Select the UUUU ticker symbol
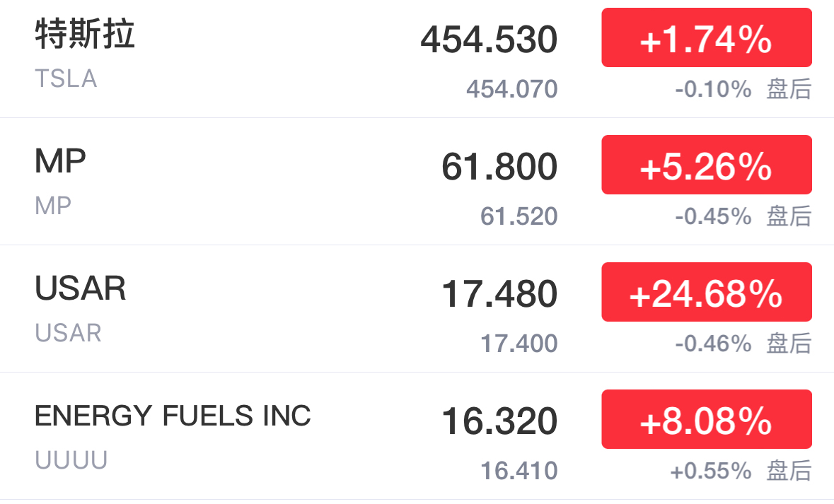Viewport: 834px width, 504px height. [71, 460]
